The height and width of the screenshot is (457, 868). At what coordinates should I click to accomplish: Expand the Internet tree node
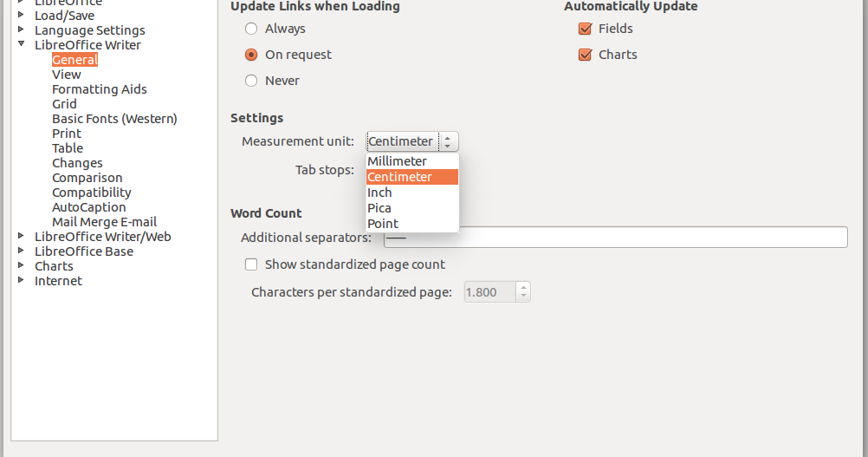click(x=21, y=280)
